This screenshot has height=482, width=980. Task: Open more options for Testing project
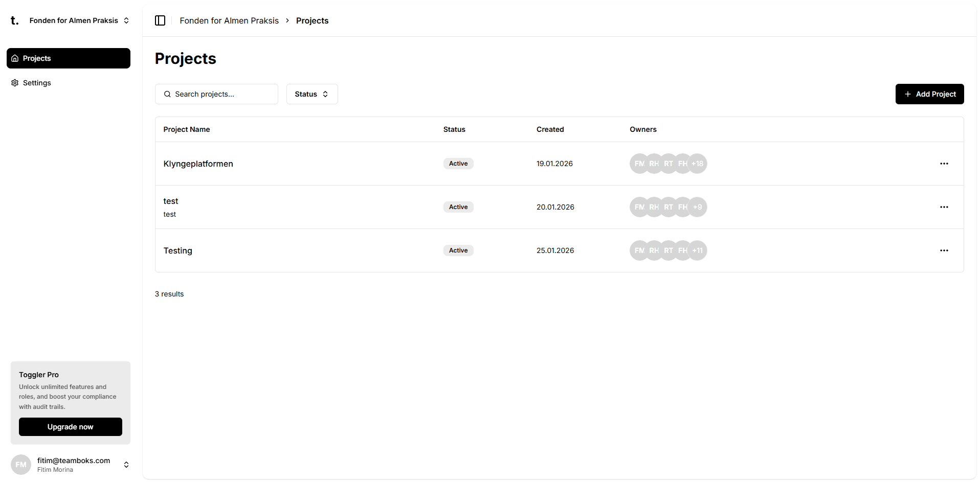pos(944,250)
